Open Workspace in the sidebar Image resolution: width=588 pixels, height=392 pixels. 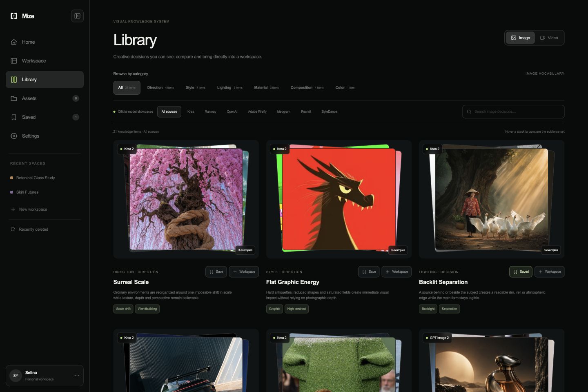[45, 61]
